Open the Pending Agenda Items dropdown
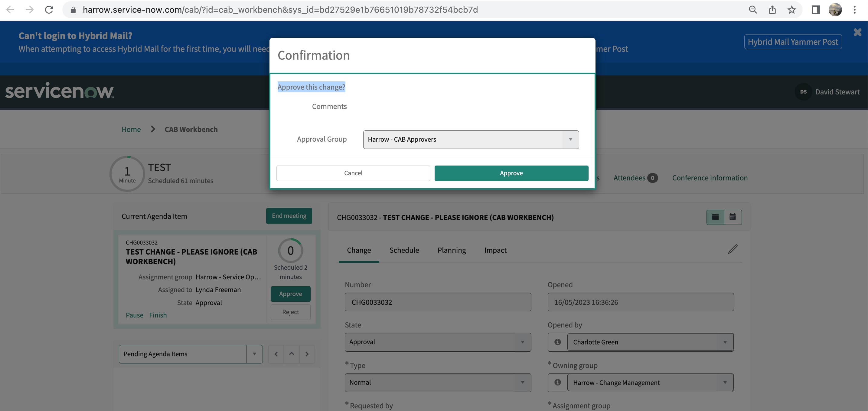Image resolution: width=868 pixels, height=411 pixels. tap(254, 354)
